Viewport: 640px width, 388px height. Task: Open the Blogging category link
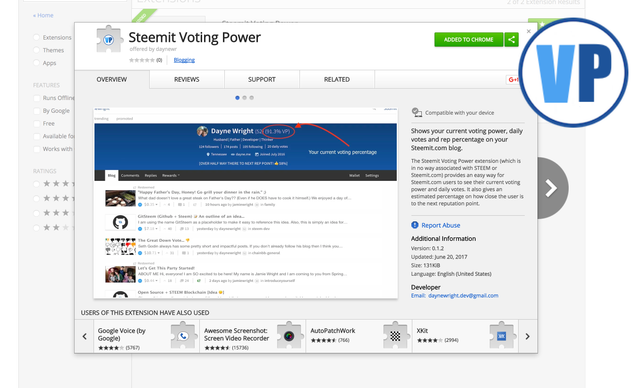pos(184,60)
